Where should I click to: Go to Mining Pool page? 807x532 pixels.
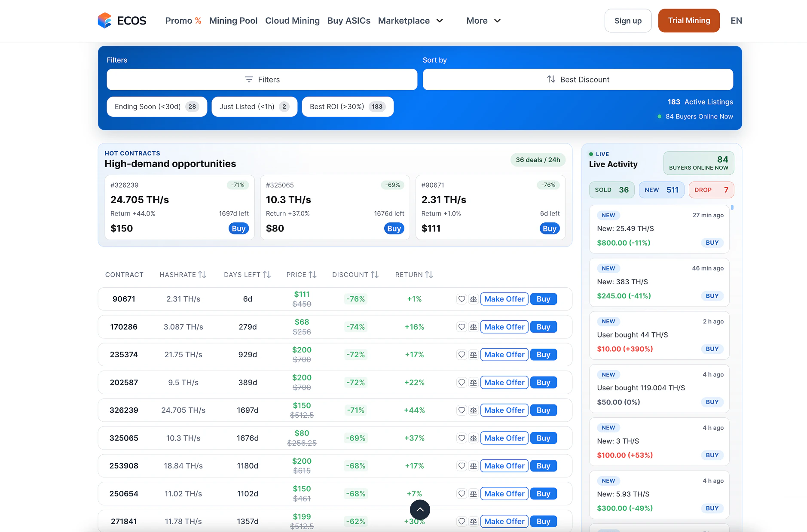[233, 21]
